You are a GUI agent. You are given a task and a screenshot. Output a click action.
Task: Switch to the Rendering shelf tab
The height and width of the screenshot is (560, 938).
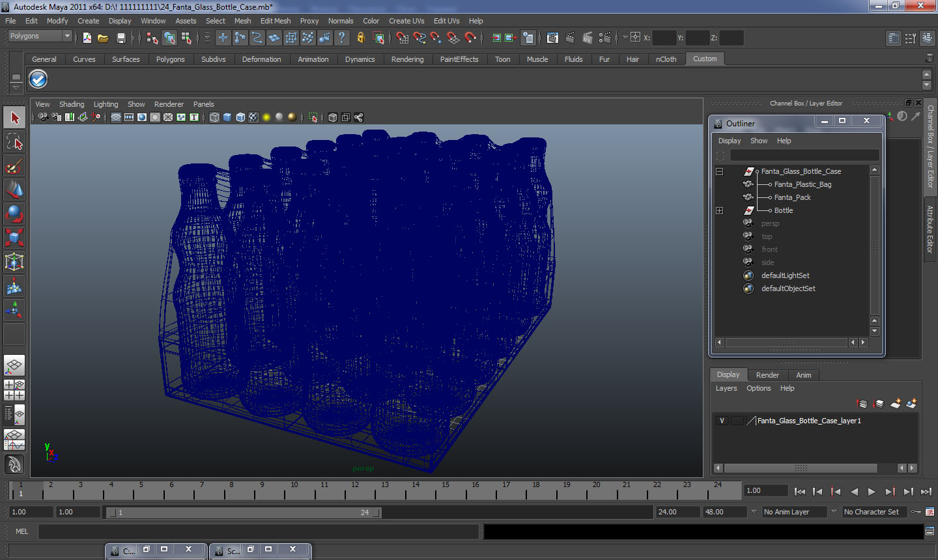point(407,59)
